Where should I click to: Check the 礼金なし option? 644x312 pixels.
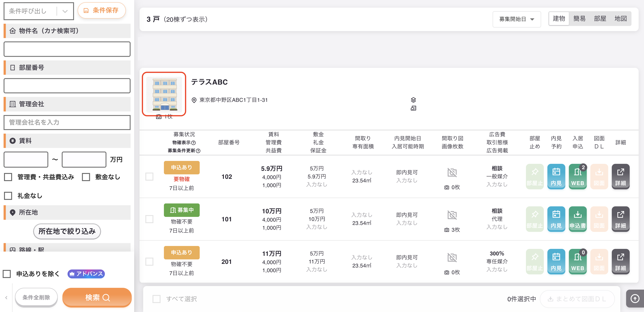pyautogui.click(x=8, y=196)
